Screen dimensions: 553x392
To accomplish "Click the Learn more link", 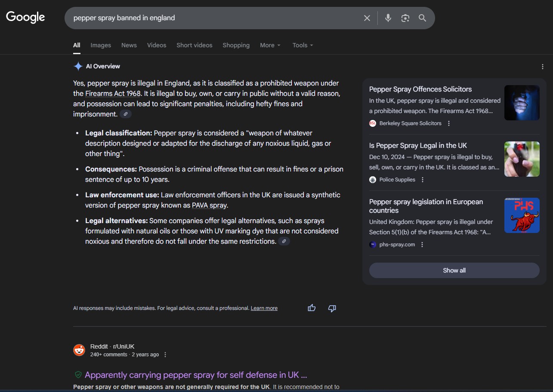I will pyautogui.click(x=264, y=308).
